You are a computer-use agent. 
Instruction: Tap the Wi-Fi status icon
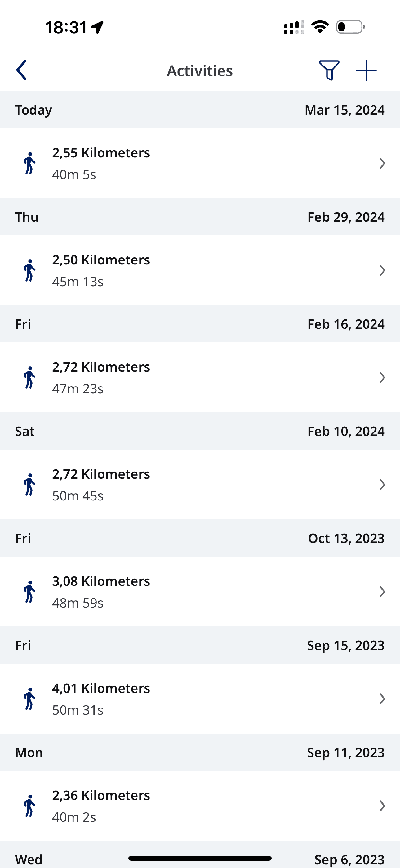tap(320, 27)
